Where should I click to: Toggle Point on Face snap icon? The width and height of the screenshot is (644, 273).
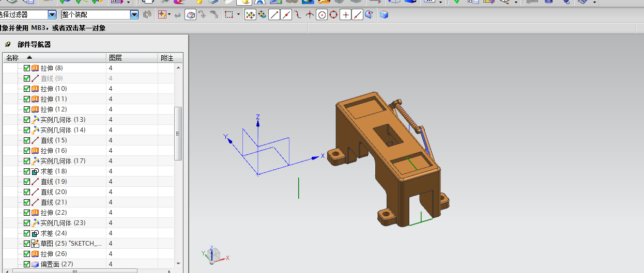click(369, 15)
